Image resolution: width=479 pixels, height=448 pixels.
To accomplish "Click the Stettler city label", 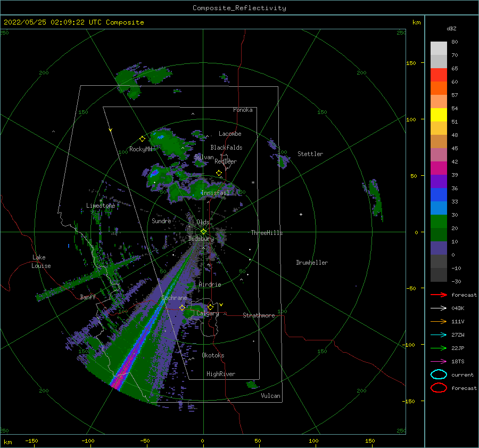I will coord(310,154).
